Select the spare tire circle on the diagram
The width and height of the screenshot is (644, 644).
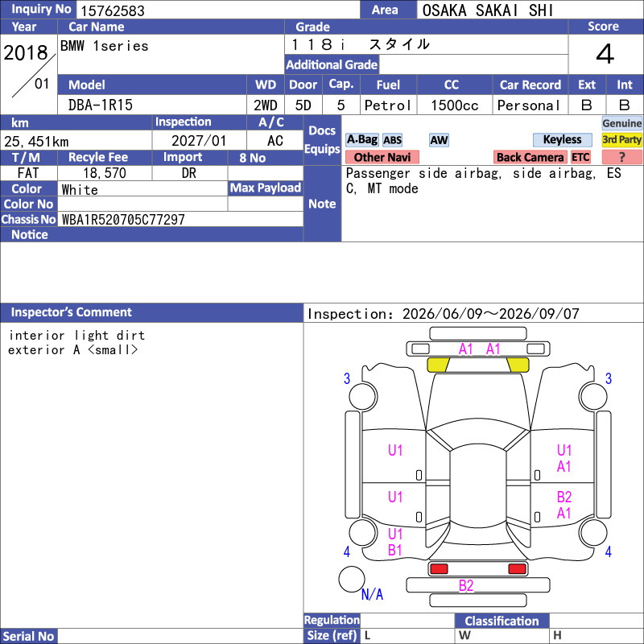(x=352, y=579)
